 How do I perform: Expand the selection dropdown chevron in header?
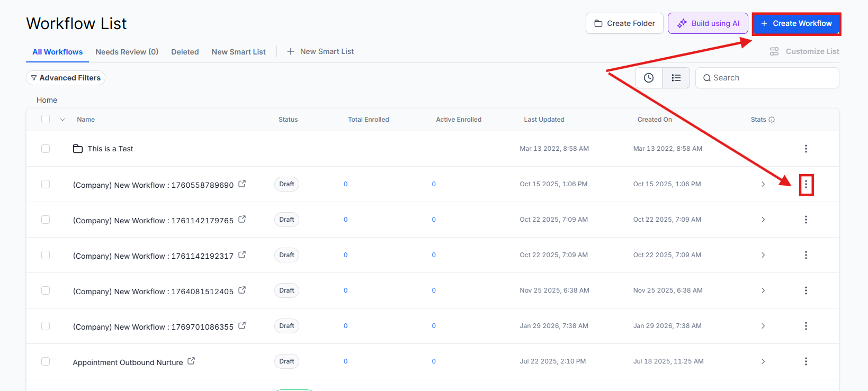click(x=62, y=120)
